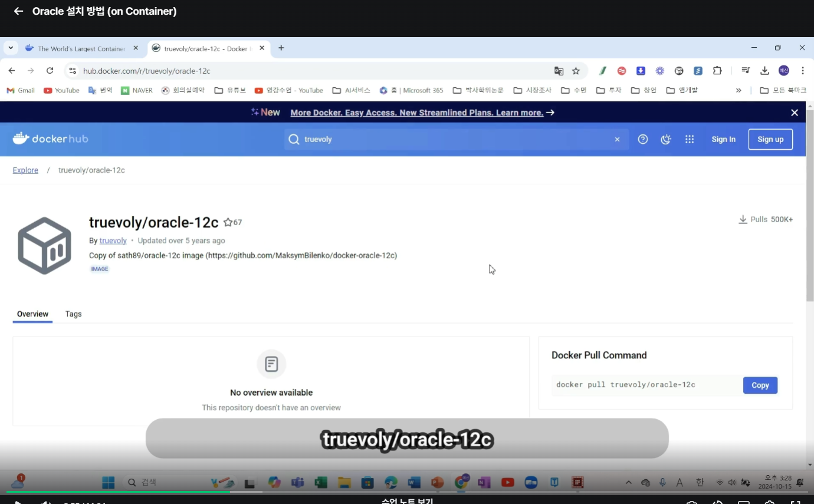The image size is (814, 504).
Task: Click the Google Translate icon in address bar
Action: point(559,71)
